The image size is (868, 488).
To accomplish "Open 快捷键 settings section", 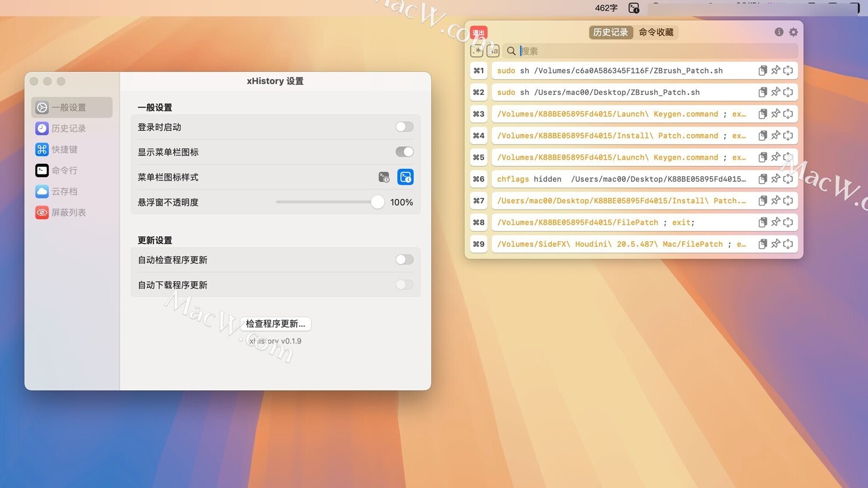I will (72, 149).
